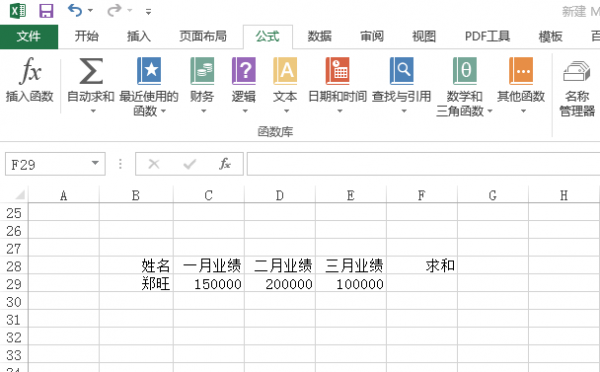Open the Logical functions question-mark icon
The width and height of the screenshot is (600, 372).
click(244, 71)
